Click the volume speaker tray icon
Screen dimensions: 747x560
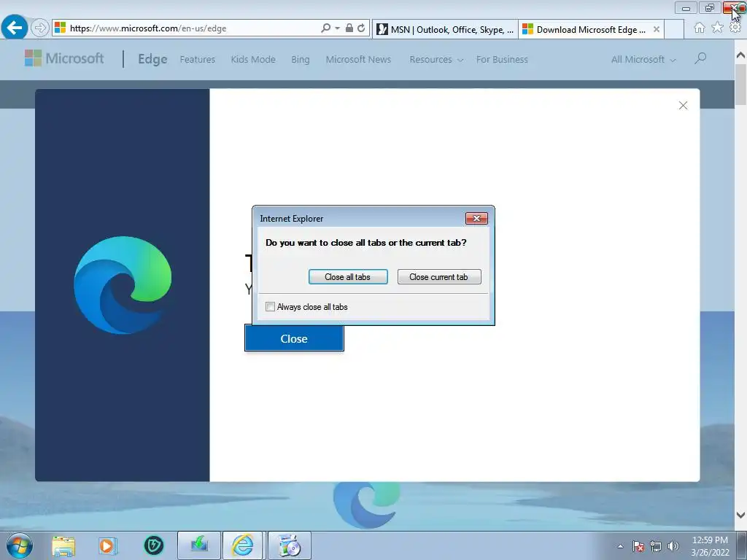673,546
